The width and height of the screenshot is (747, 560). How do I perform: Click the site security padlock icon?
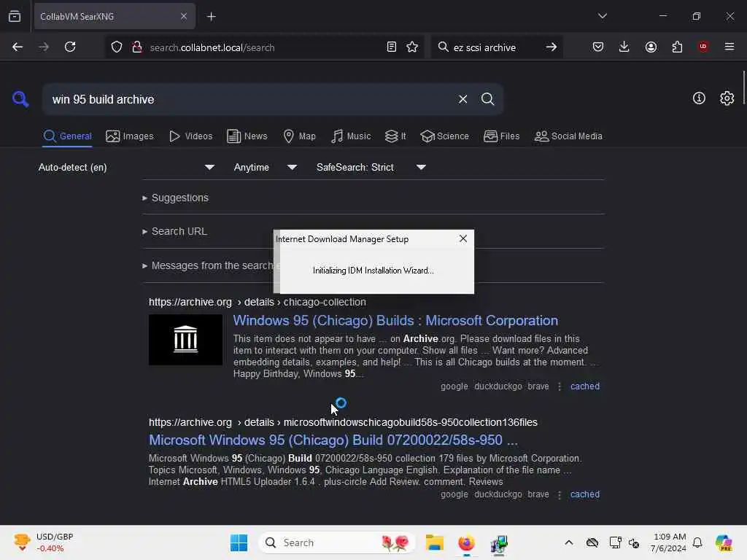(137, 47)
